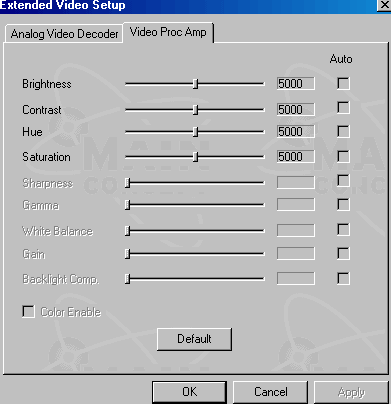Click the empty White Balance value field

(x=296, y=230)
